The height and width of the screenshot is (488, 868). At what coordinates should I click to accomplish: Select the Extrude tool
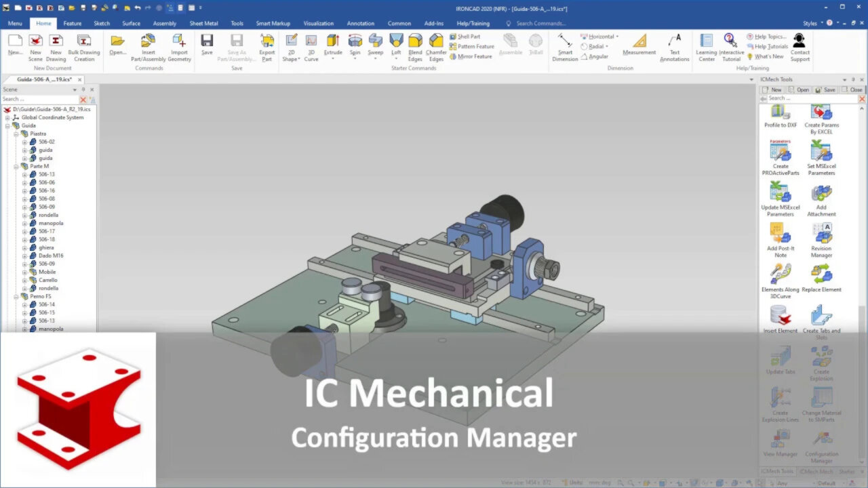click(x=333, y=46)
